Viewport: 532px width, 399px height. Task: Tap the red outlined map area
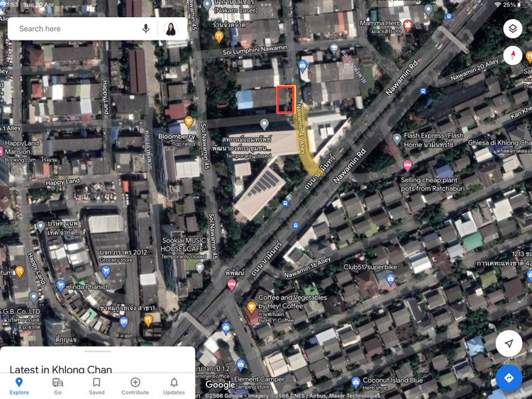point(286,99)
